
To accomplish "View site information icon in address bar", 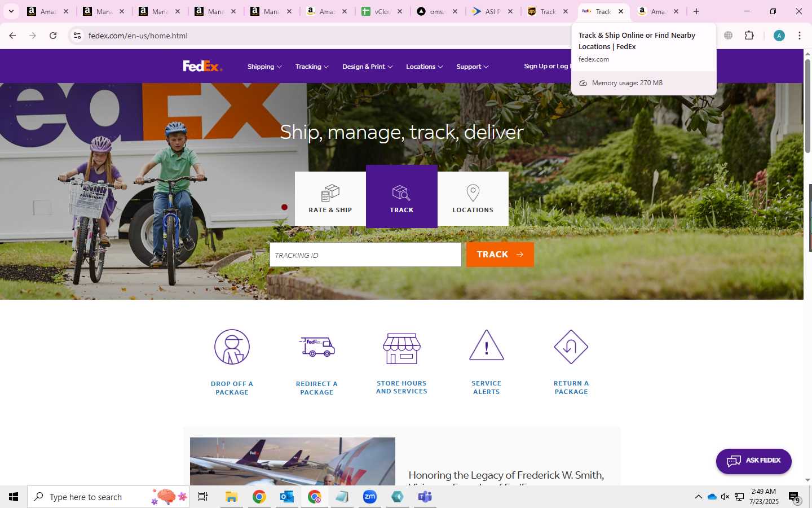I will (77, 36).
